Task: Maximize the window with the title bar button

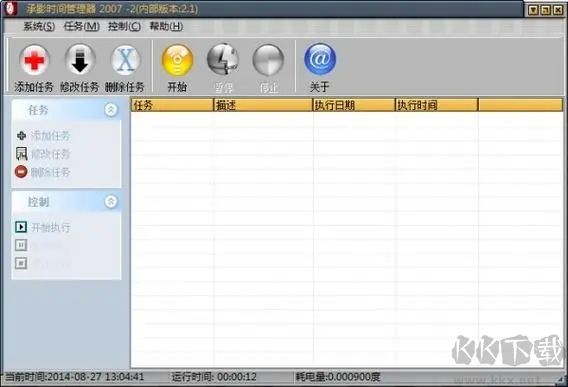Action: 546,10
